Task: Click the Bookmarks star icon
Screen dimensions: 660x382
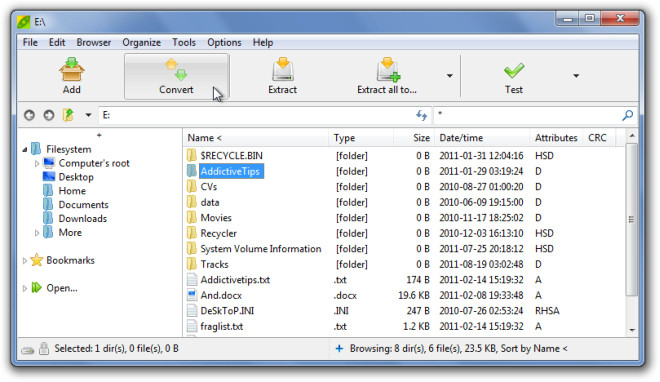Action: 37,260
